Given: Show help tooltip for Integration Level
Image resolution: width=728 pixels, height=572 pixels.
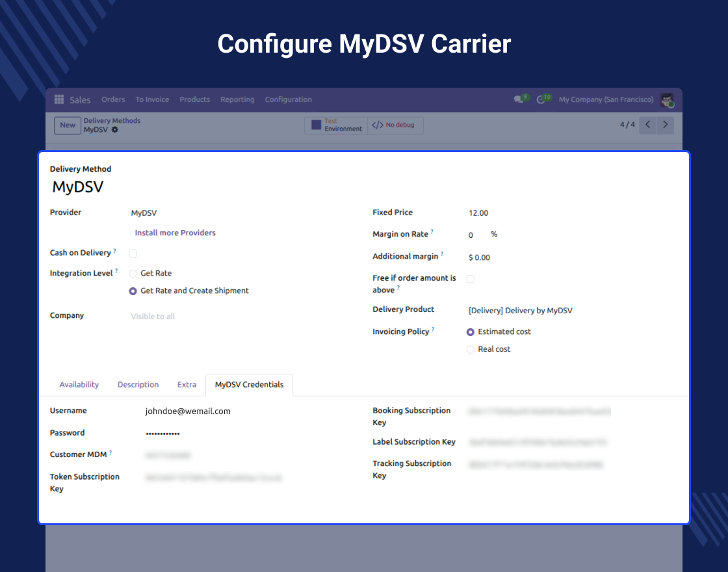Looking at the screenshot, I should [116, 270].
